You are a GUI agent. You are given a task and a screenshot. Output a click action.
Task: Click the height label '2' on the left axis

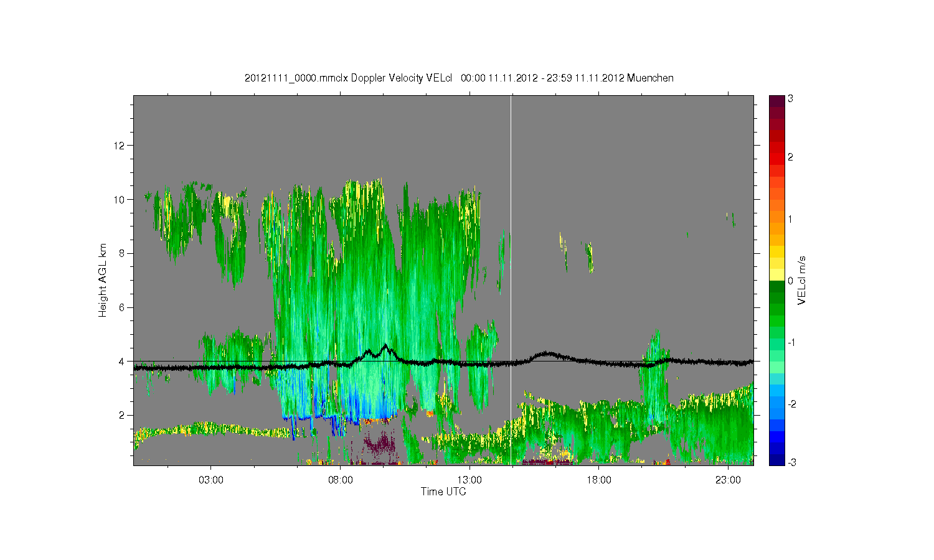click(x=122, y=415)
